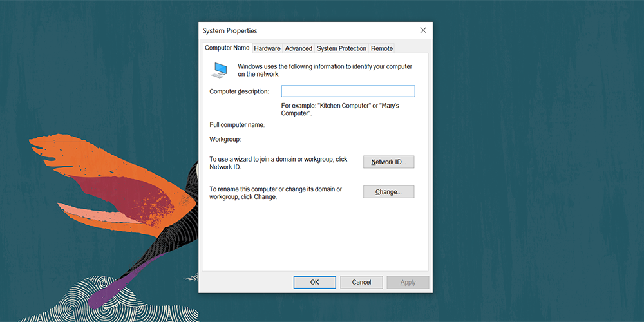Click the 'Full computer name:' label
Image resolution: width=644 pixels, height=322 pixels.
[237, 125]
